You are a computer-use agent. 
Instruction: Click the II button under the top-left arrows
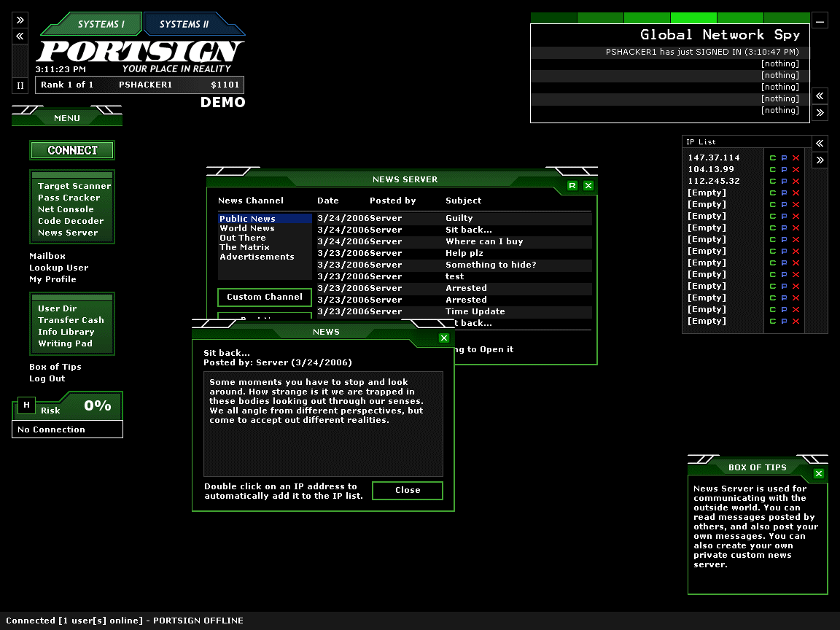(20, 86)
